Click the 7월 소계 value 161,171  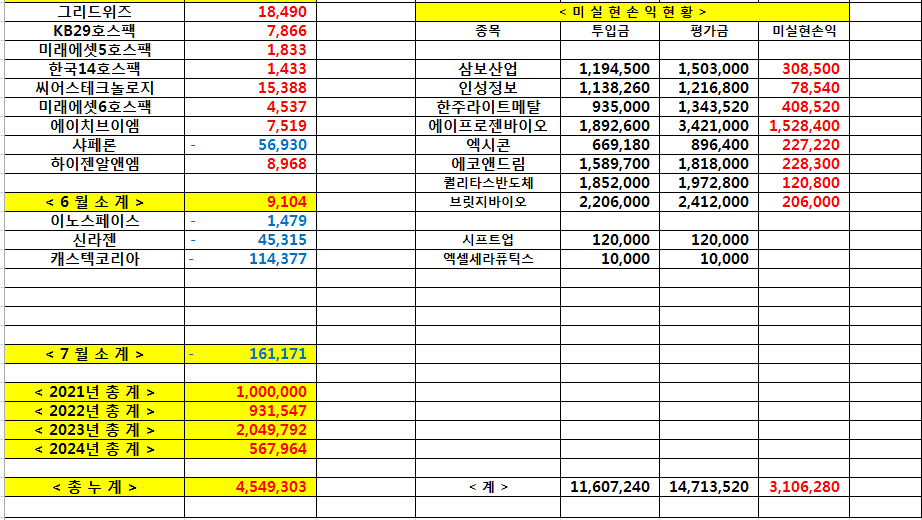pyautogui.click(x=278, y=354)
